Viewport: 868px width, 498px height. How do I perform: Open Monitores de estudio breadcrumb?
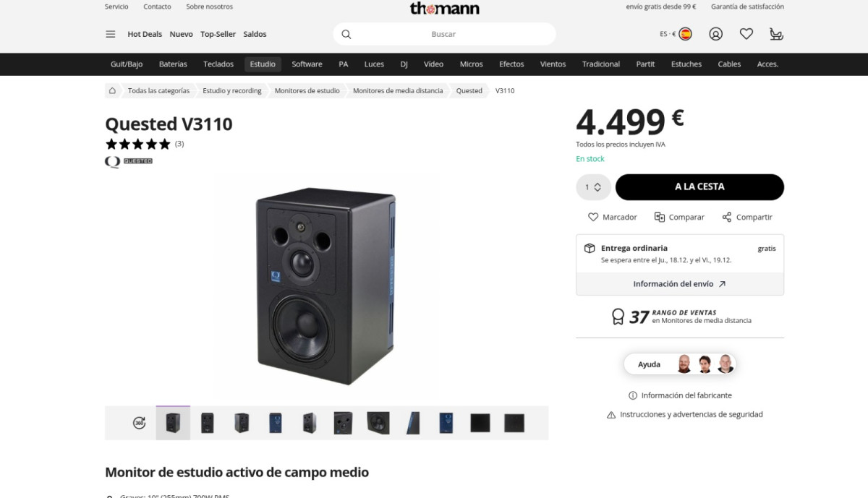(x=307, y=90)
